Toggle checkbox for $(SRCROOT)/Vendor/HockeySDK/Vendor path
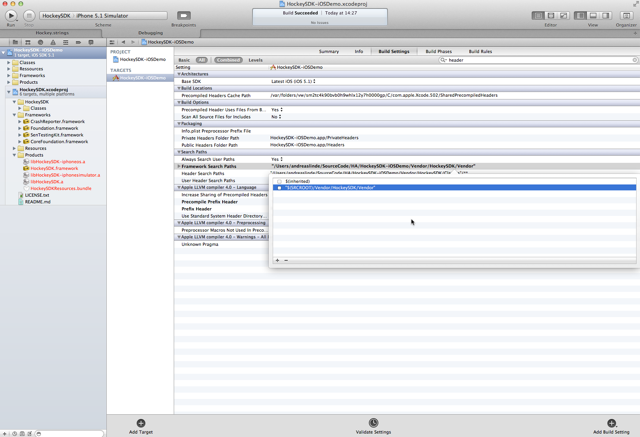 click(x=279, y=187)
